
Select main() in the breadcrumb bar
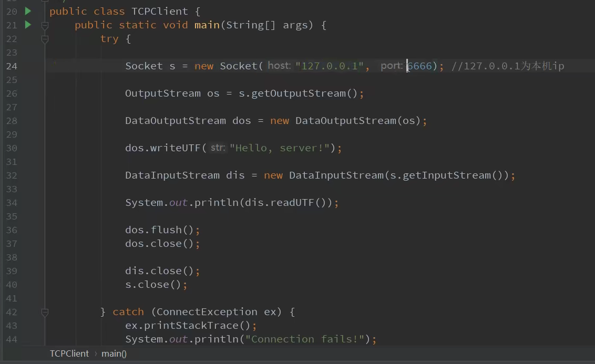click(114, 353)
